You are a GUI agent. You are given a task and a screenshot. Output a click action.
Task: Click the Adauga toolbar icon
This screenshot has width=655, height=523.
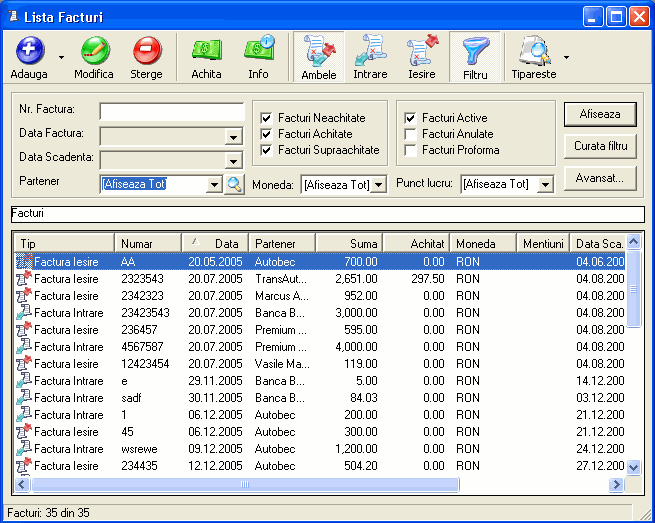tap(30, 50)
